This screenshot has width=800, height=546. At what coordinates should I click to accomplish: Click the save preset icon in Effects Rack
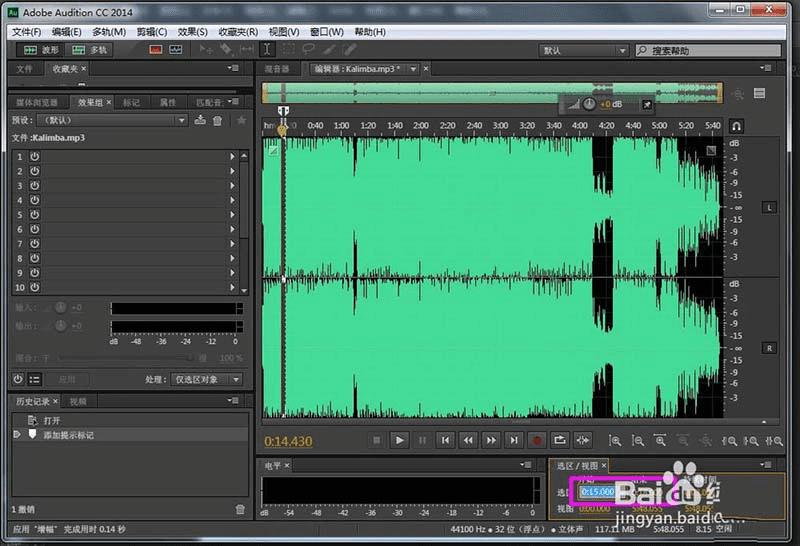200,120
